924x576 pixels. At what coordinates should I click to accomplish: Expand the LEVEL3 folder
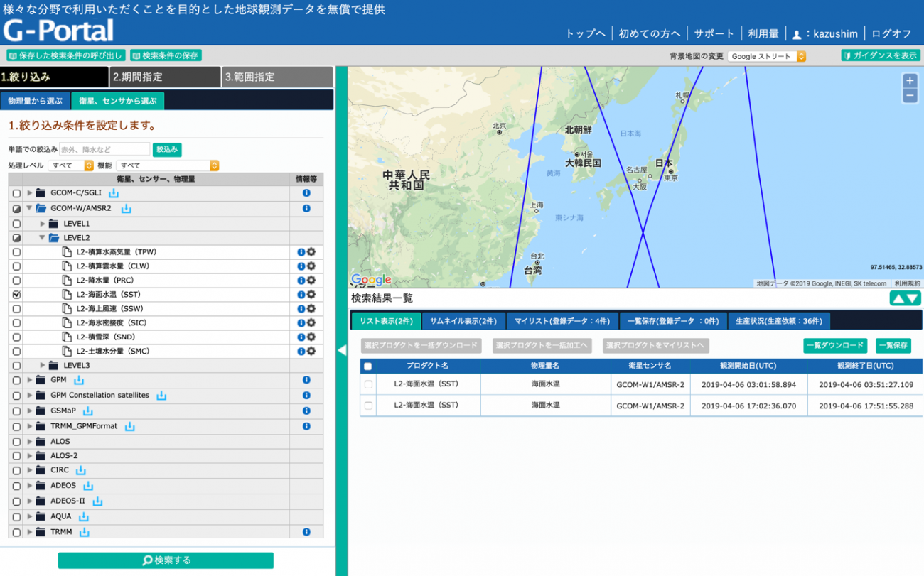point(43,366)
